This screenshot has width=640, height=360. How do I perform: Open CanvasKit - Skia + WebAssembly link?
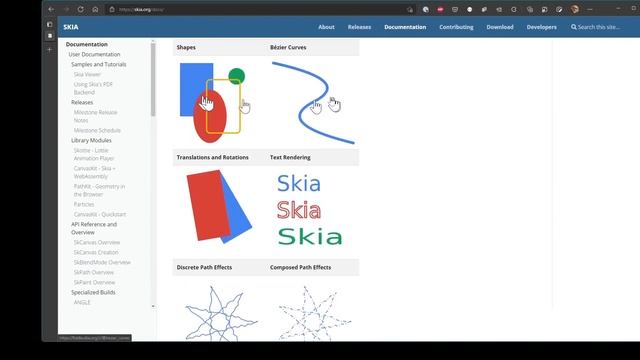coord(94,172)
